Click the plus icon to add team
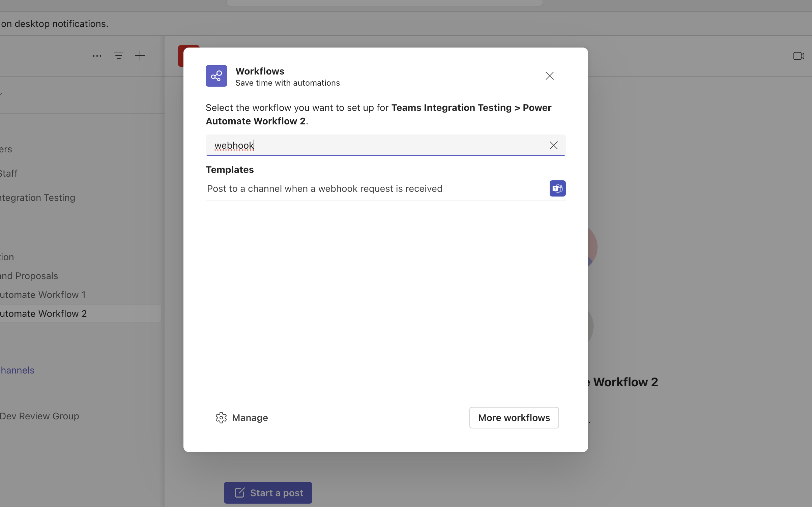Viewport: 812px width, 507px height. point(140,56)
